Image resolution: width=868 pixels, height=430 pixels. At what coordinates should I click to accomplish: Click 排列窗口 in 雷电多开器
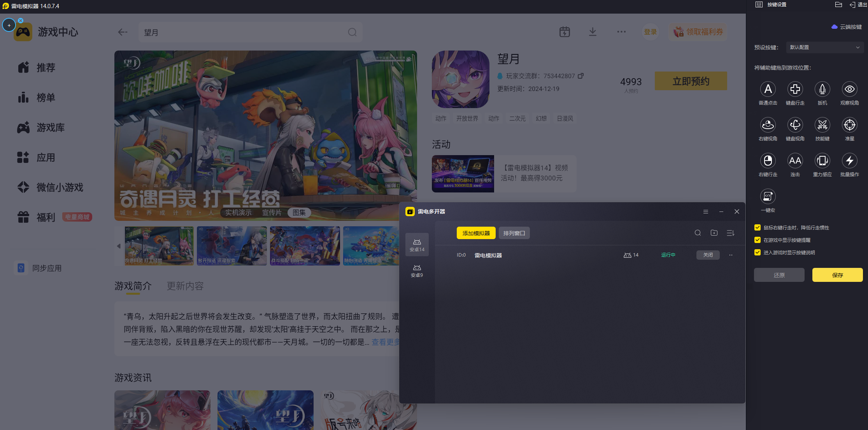[x=514, y=233]
